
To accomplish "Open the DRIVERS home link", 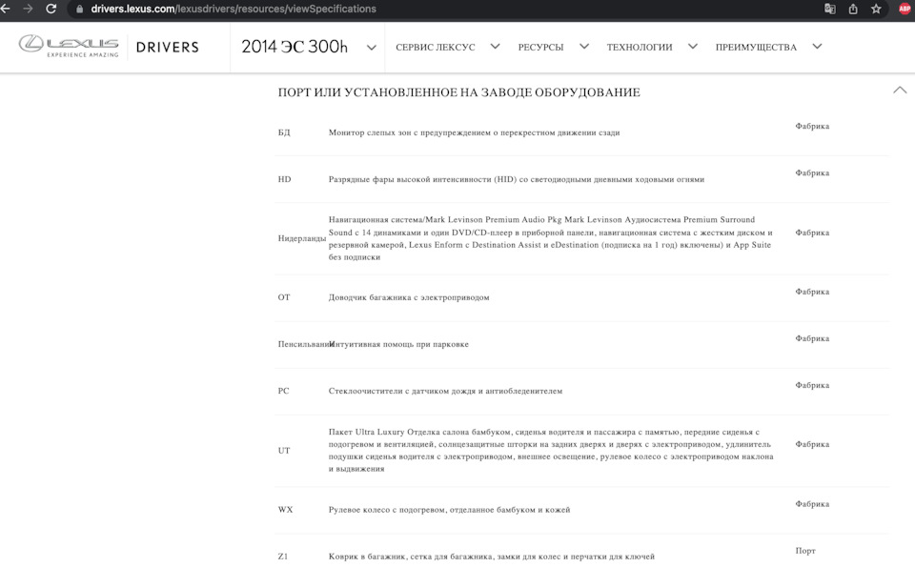I will pos(168,48).
